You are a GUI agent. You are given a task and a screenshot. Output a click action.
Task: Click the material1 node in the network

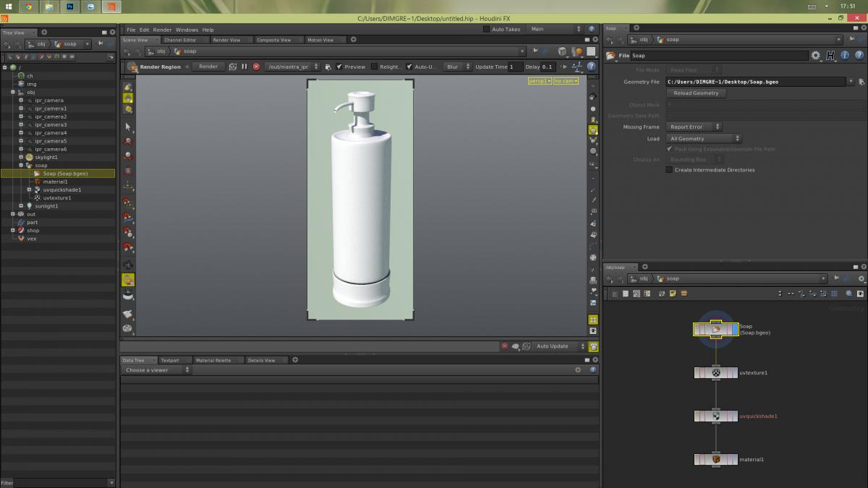coord(716,459)
